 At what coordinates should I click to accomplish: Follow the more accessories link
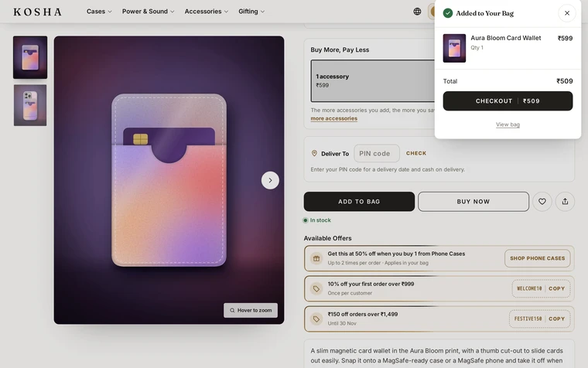(x=333, y=118)
